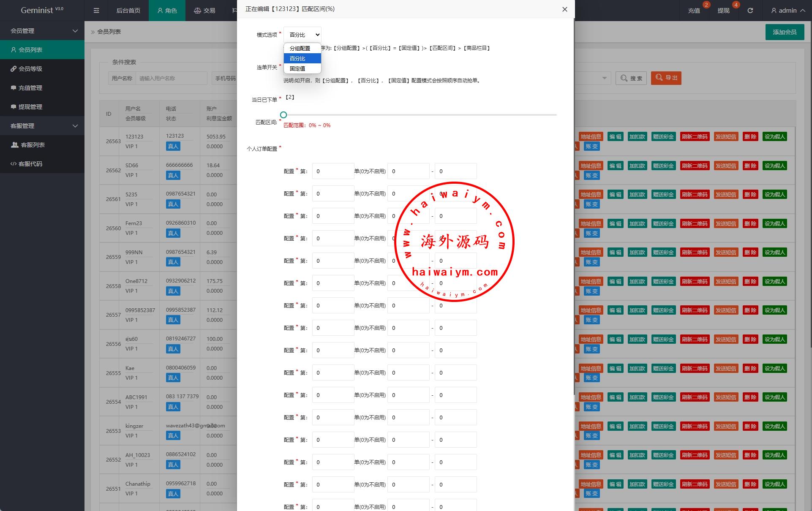The width and height of the screenshot is (812, 511).
Task: Open 客服列表 in sidebar
Action: (x=33, y=145)
